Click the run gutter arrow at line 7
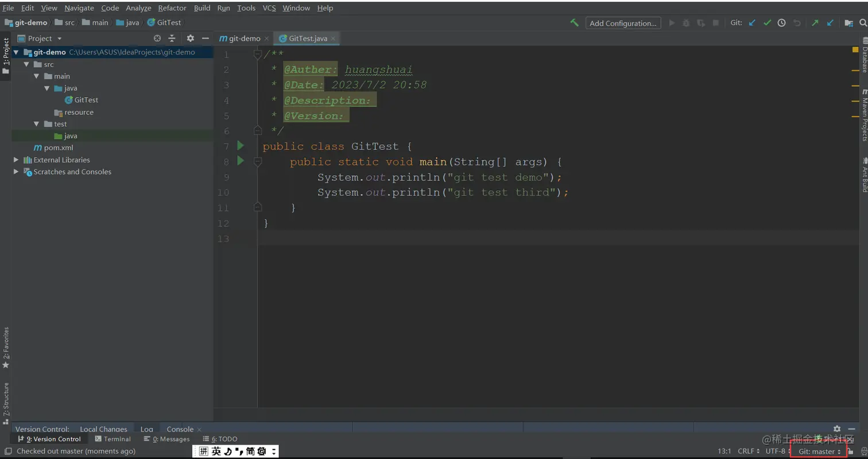 241,145
